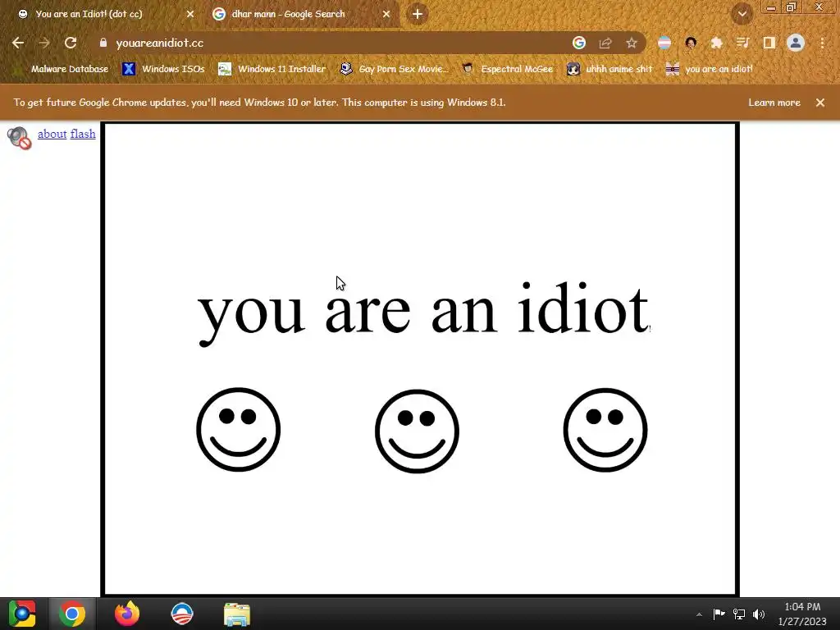The height and width of the screenshot is (630, 840).
Task: Open the Espectral McGee bookmark
Action: pos(507,69)
